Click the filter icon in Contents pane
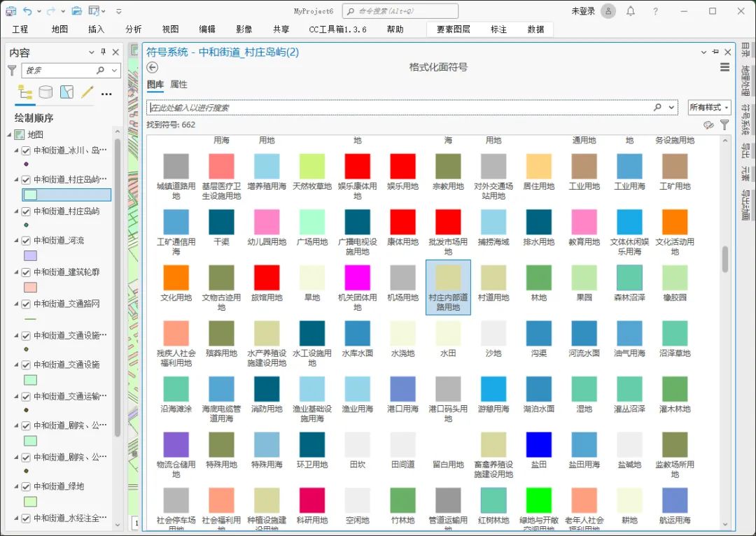The height and width of the screenshot is (536, 756). pyautogui.click(x=12, y=71)
